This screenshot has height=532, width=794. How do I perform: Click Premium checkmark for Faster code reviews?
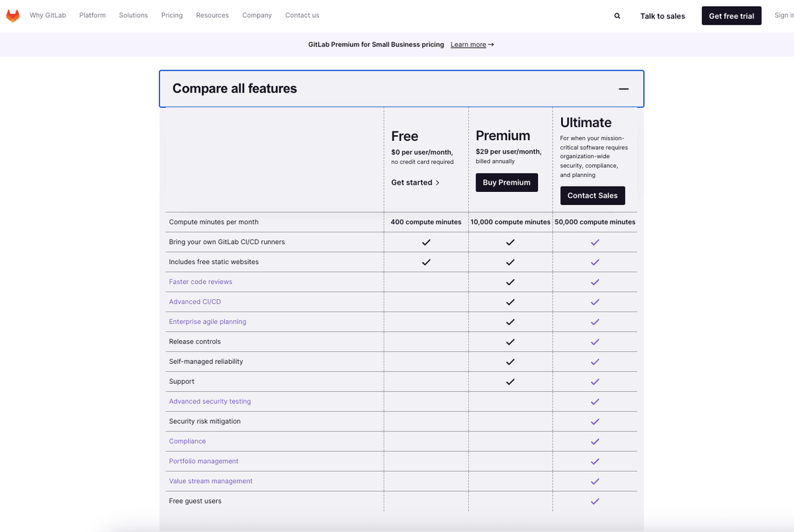point(510,282)
